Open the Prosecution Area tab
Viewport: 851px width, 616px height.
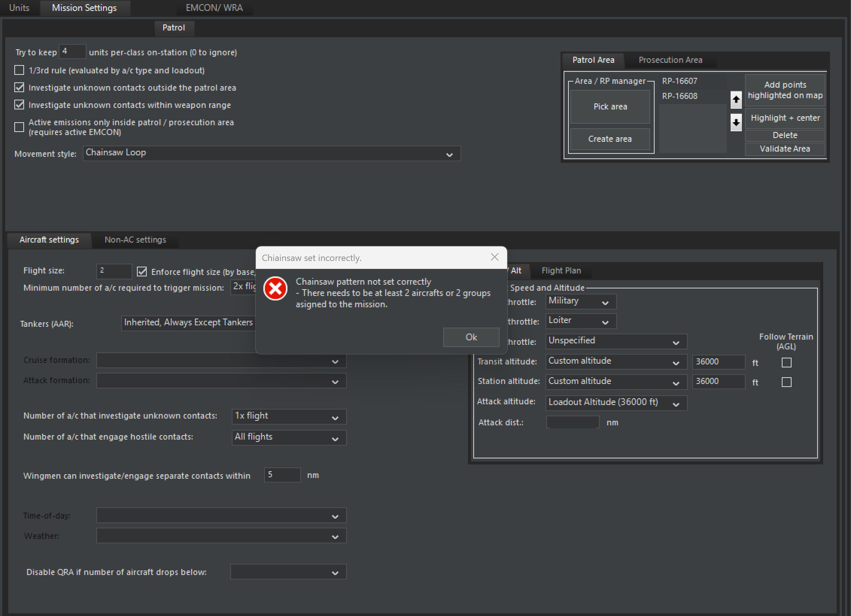(x=670, y=60)
